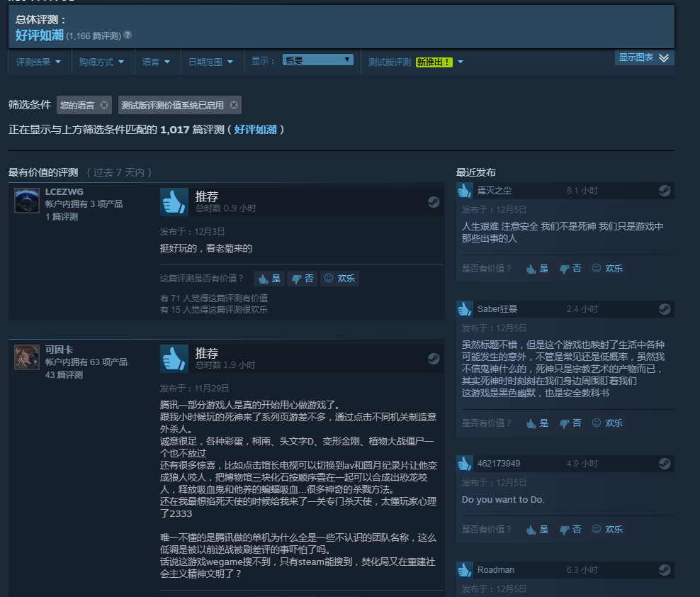Open LCEZWG's profile avatar
Screen dimensions: 700x597
coord(27,200)
